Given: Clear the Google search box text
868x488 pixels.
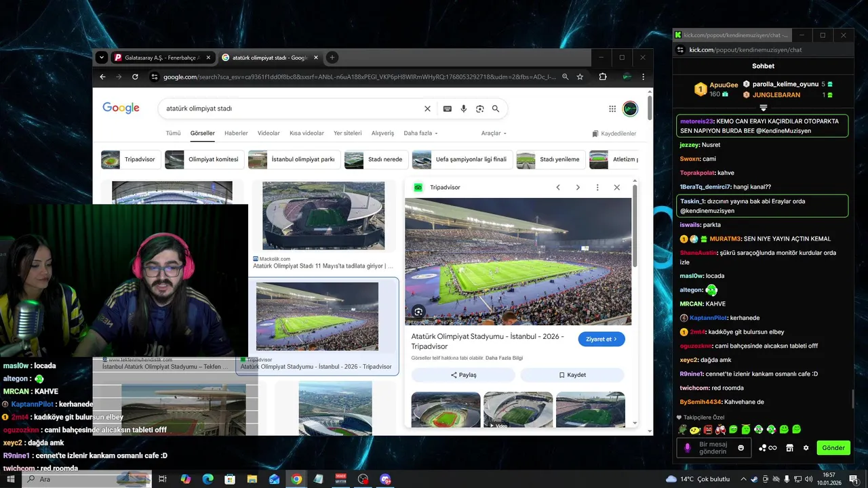Looking at the screenshot, I should click(427, 108).
